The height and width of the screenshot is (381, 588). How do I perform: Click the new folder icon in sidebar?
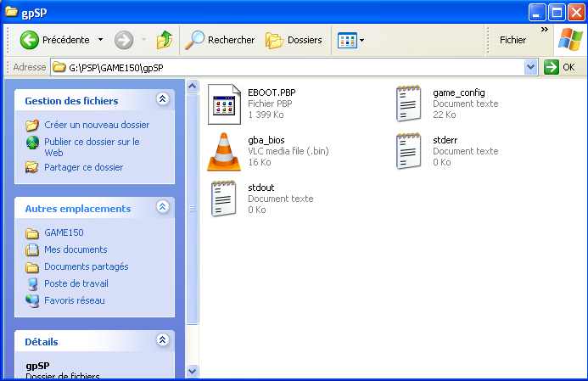click(x=32, y=125)
